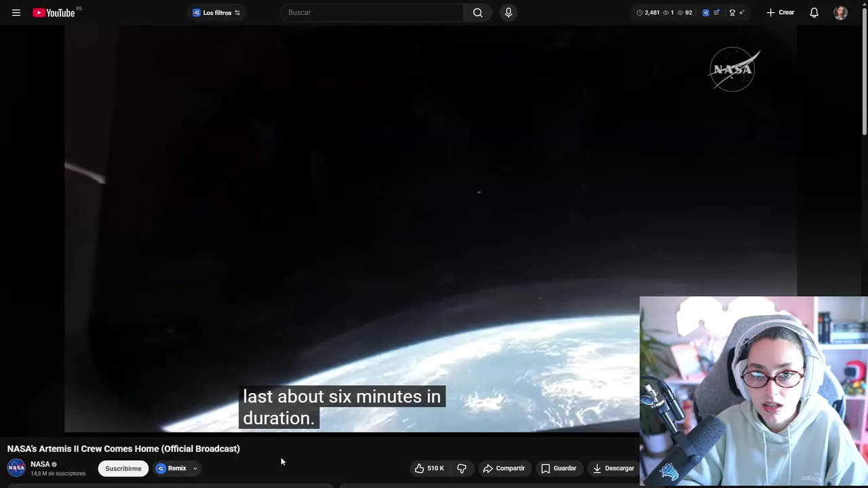This screenshot has height=488, width=868.
Task: Toggle the filter sliders icon beside Los filtros
Action: [237, 13]
